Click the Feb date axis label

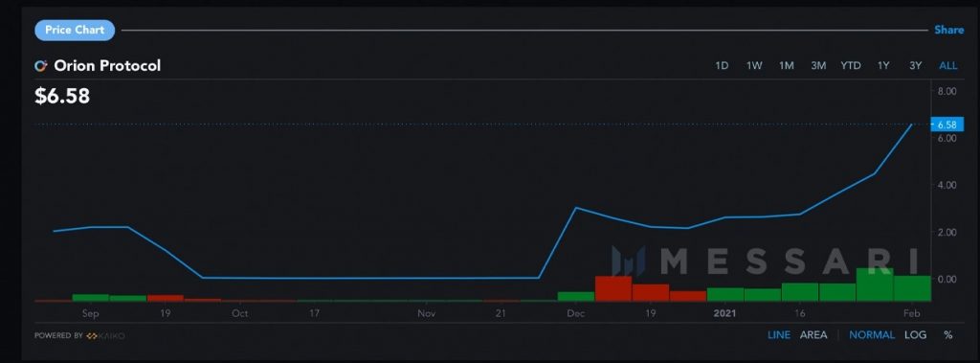click(912, 313)
